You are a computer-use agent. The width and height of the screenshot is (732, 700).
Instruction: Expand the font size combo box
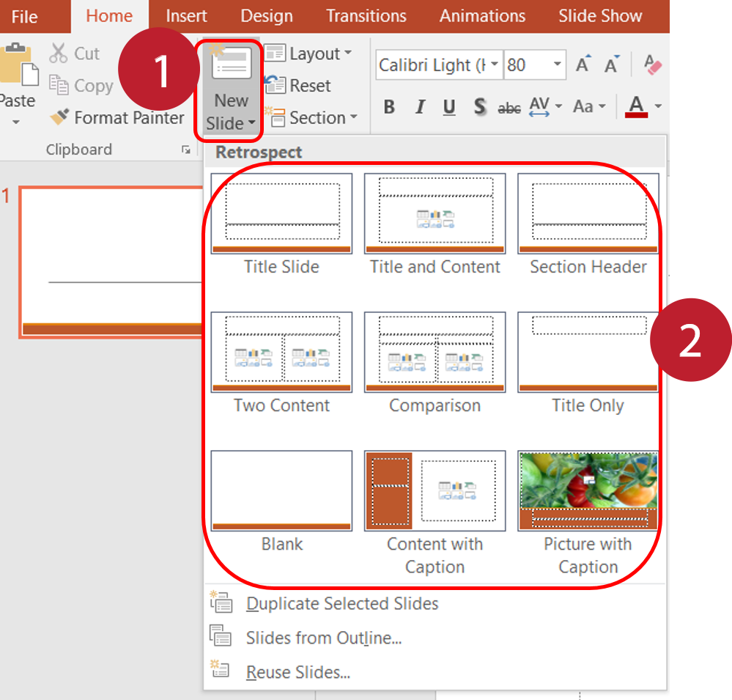click(558, 65)
